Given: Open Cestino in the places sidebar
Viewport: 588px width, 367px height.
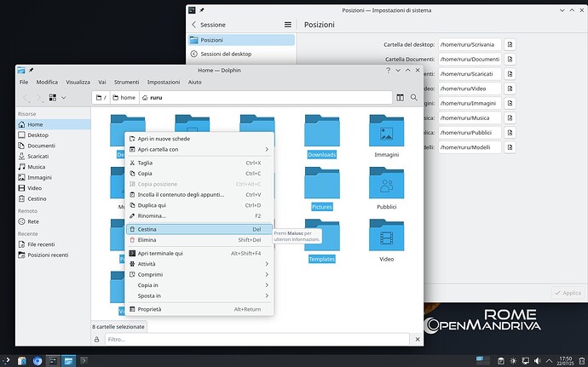Looking at the screenshot, I should pos(37,198).
